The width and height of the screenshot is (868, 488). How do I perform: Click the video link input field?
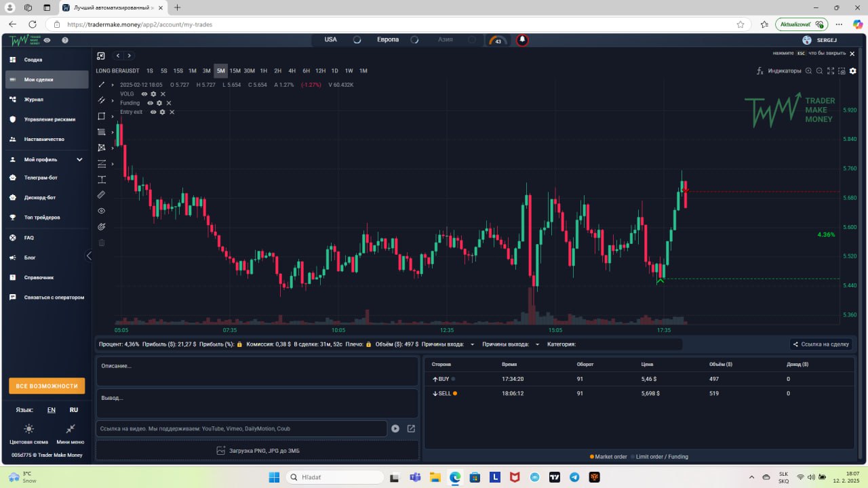pyautogui.click(x=241, y=428)
